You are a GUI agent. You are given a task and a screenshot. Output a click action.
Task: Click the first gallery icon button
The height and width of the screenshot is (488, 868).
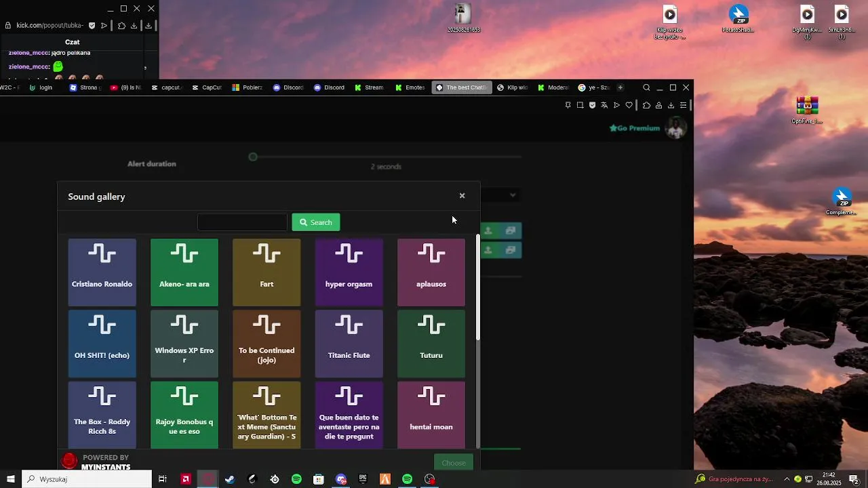point(511,230)
